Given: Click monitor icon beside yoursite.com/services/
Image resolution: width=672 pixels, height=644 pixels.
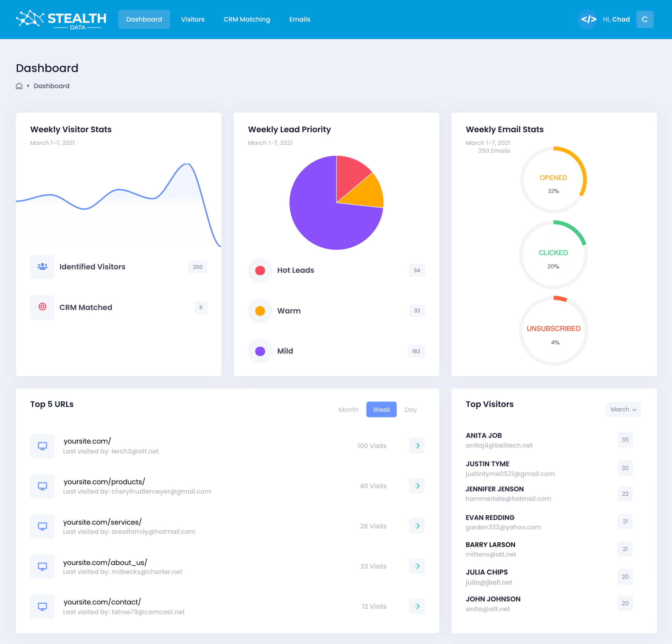Looking at the screenshot, I should coord(42,526).
